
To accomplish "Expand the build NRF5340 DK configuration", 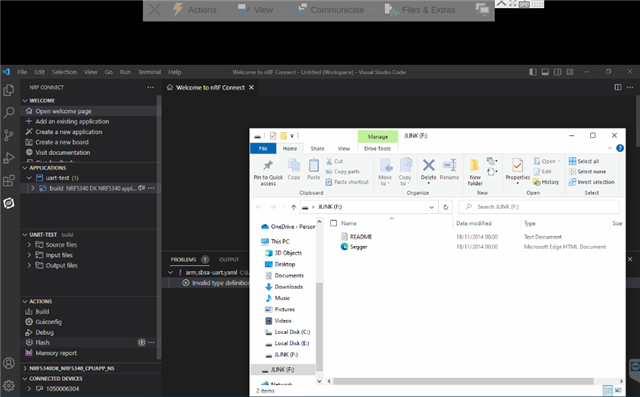I will [x=33, y=188].
